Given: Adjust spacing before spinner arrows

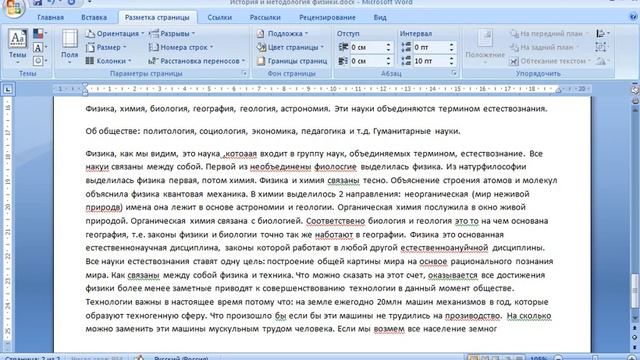Looking at the screenshot, I should tap(451, 47).
